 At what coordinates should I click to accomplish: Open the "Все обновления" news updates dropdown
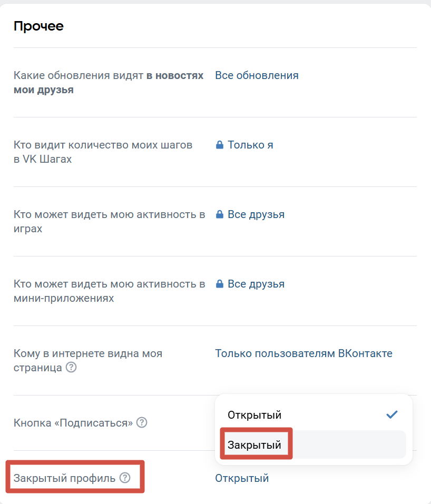point(257,75)
